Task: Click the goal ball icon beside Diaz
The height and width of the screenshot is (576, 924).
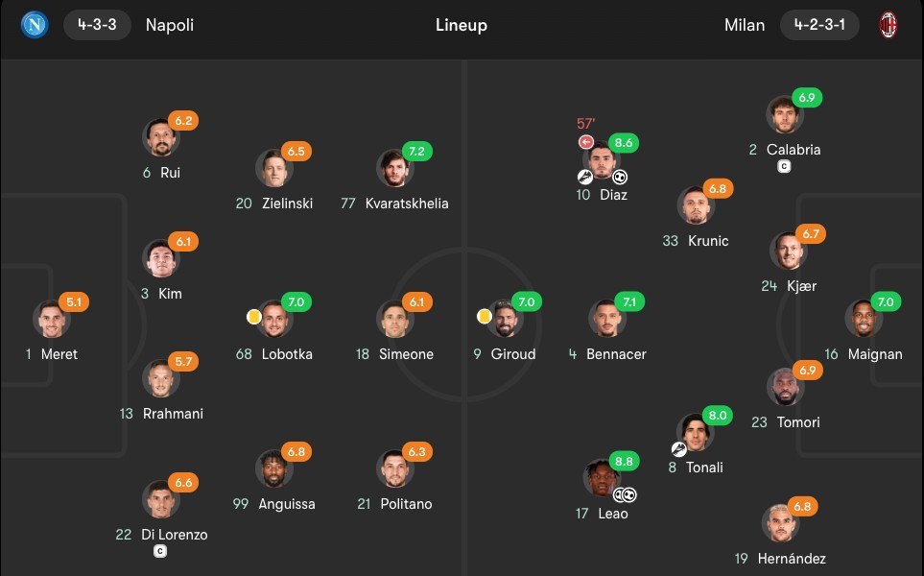Action: click(620, 177)
